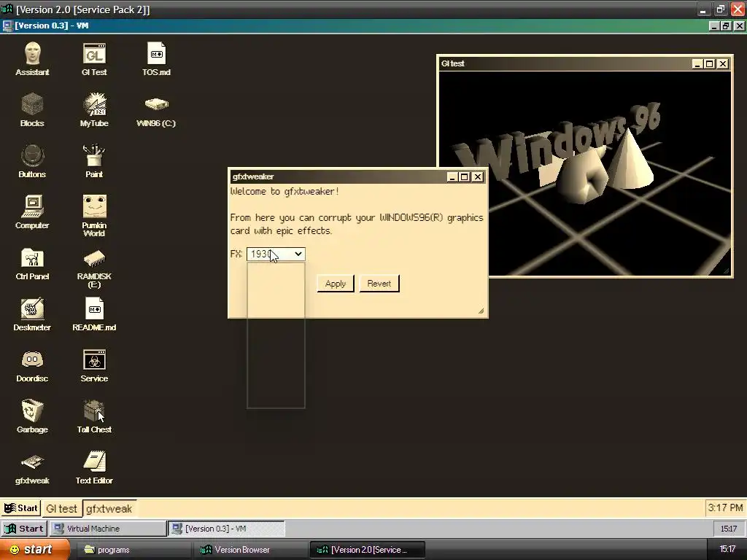Click the Welcome to gfxtweaker! text
The width and height of the screenshot is (747, 560).
(285, 192)
